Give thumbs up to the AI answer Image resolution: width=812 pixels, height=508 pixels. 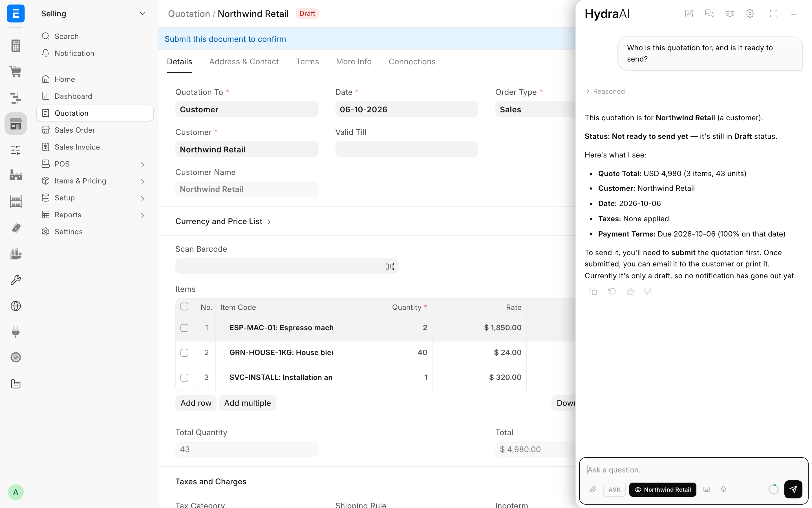click(630, 291)
